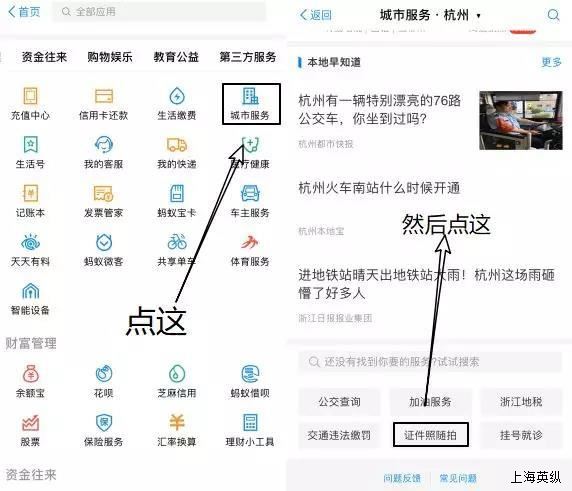
Task: Open the 76路公交车 news thumbnail
Action: (x=521, y=120)
